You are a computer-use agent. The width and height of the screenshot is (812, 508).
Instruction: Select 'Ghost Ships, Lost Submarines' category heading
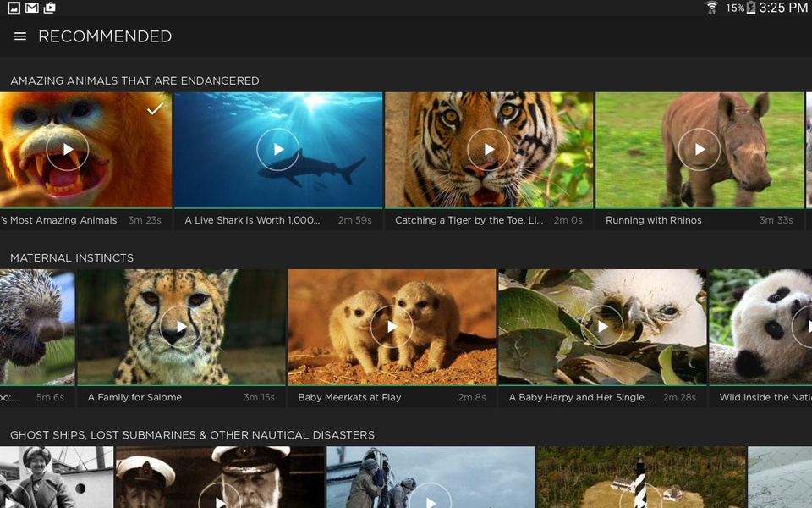coord(192,435)
